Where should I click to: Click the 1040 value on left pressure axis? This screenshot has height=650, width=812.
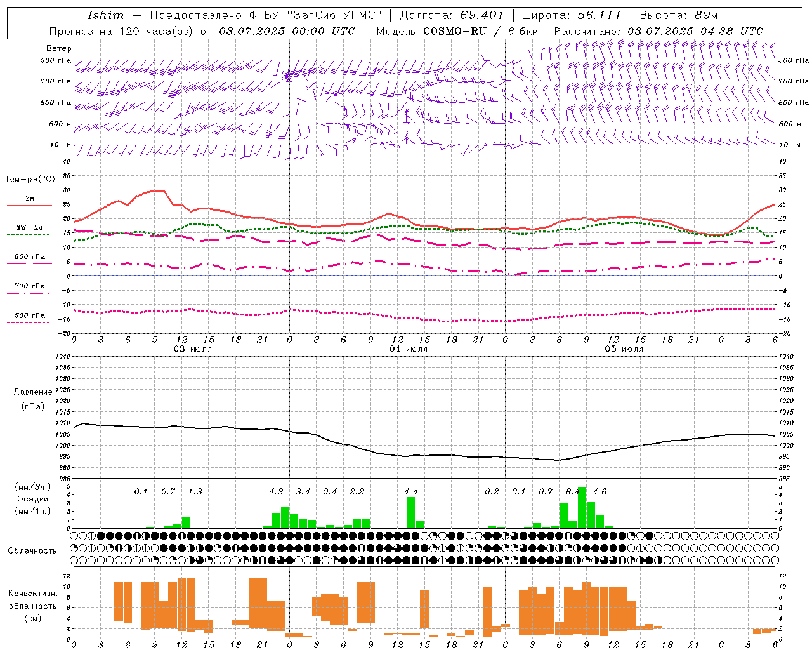63,357
